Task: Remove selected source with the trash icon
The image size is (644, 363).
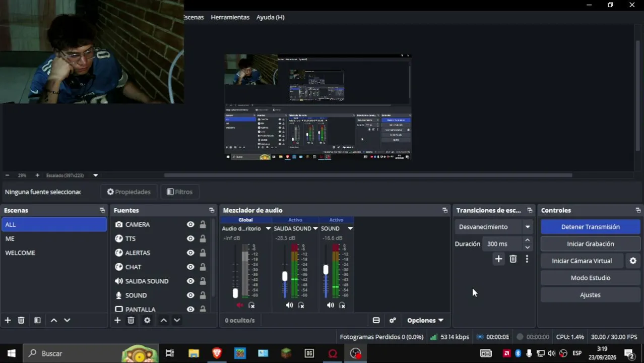Action: 131,320
